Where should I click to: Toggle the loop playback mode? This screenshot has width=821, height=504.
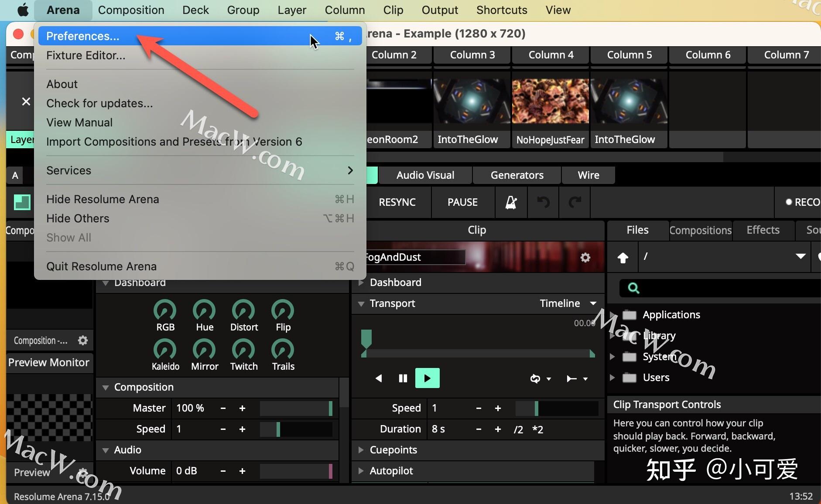coord(536,379)
